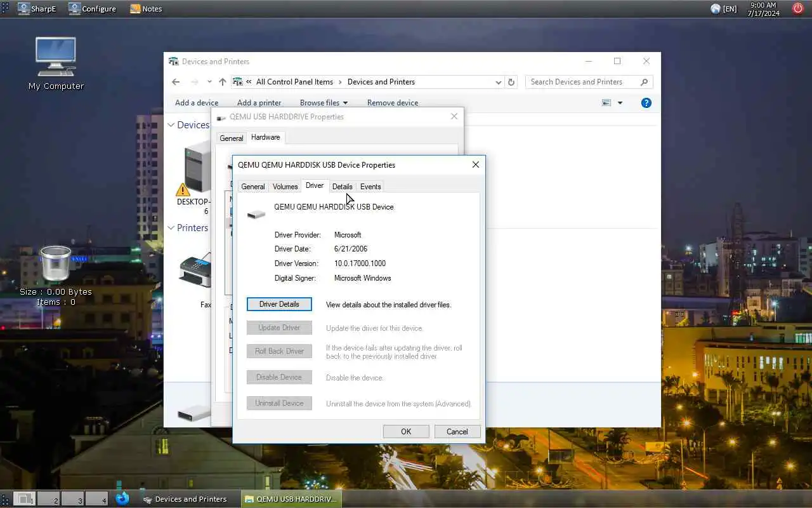812x508 pixels.
Task: Click the Update Driver button
Action: coord(279,328)
